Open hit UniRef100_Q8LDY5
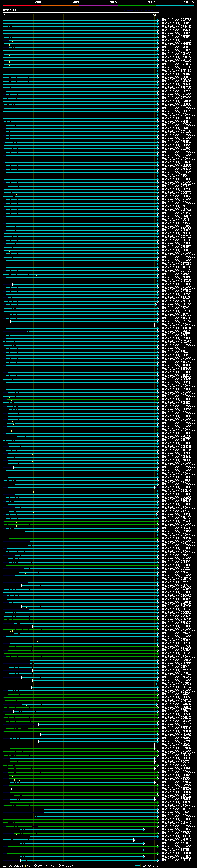The width and height of the screenshot is (197, 868). pos(177,33)
